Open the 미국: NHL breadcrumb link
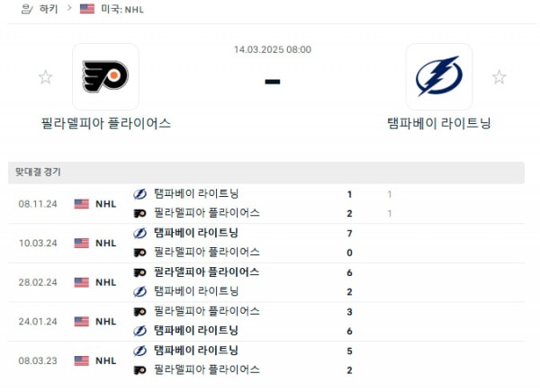Image resolution: width=540 pixels, height=392 pixels. point(121,9)
